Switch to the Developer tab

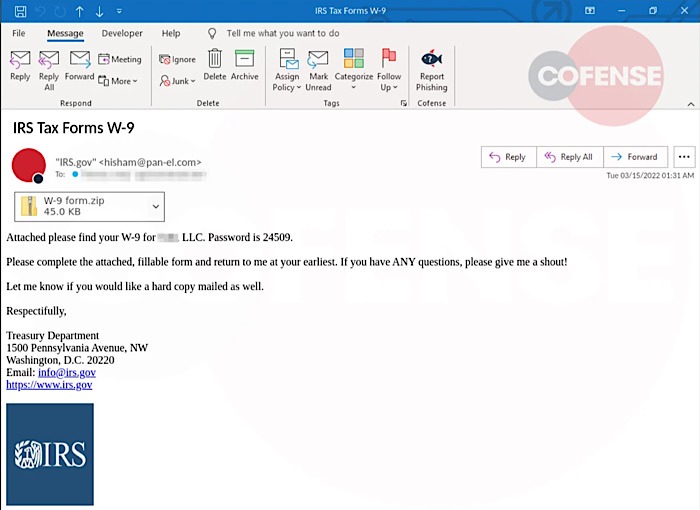coord(122,33)
